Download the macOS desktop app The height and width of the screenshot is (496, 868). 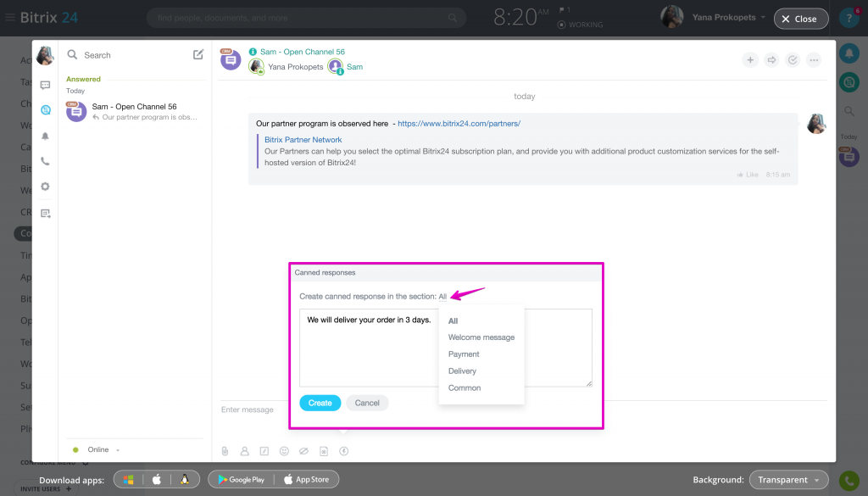pyautogui.click(x=157, y=479)
